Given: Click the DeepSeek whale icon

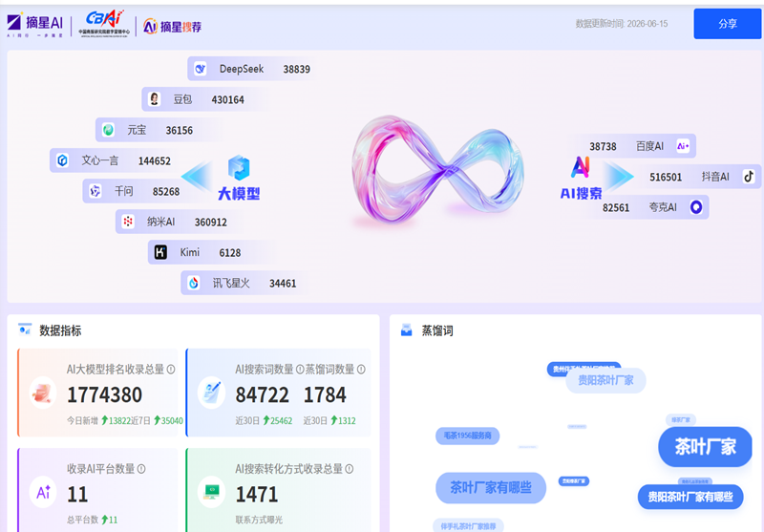Looking at the screenshot, I should coord(200,69).
